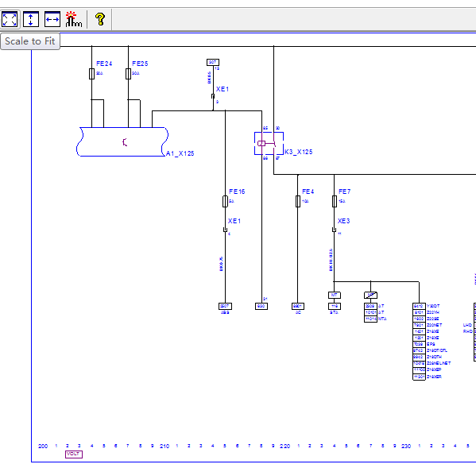The image size is (476, 468).
Task: Click the 119 cross-reference box
Action: coord(335,306)
